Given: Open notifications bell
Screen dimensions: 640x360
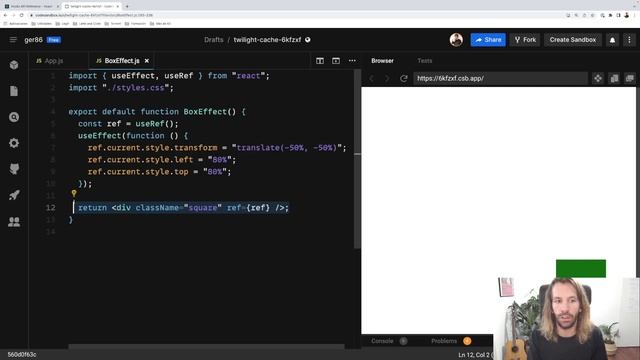Looking at the screenshot, I should tap(612, 40).
